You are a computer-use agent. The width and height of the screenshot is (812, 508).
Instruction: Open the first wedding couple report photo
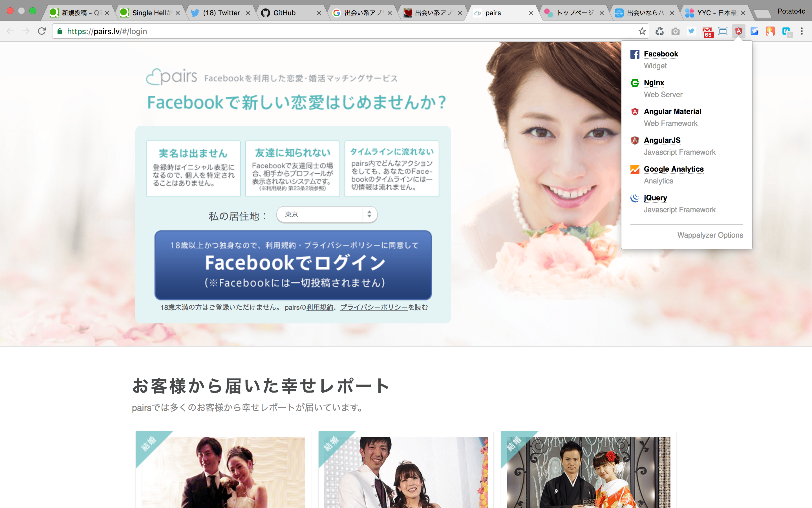[x=224, y=472]
